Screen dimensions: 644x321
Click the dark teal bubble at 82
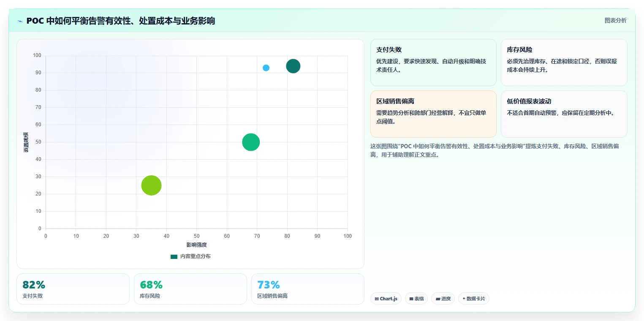pos(293,66)
